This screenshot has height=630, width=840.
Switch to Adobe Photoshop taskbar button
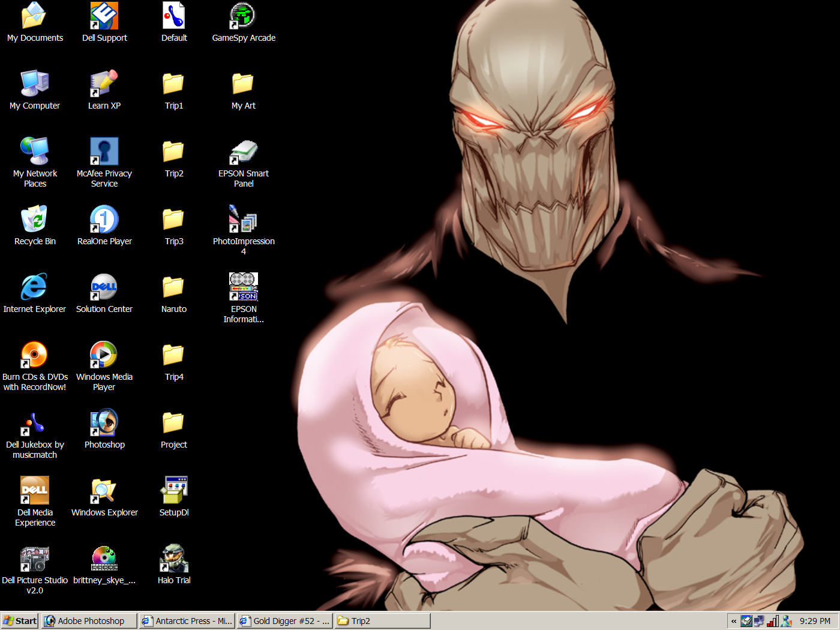tap(89, 621)
